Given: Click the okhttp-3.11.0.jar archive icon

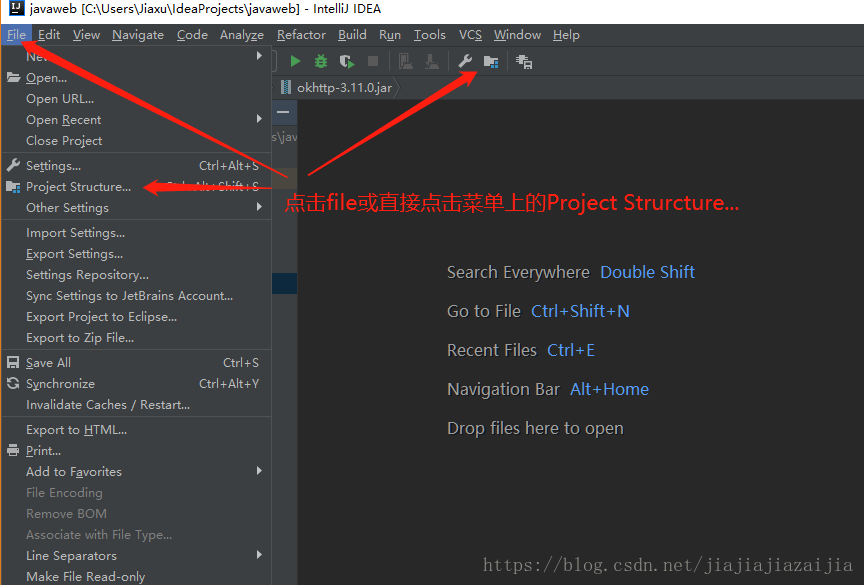Looking at the screenshot, I should [286, 88].
